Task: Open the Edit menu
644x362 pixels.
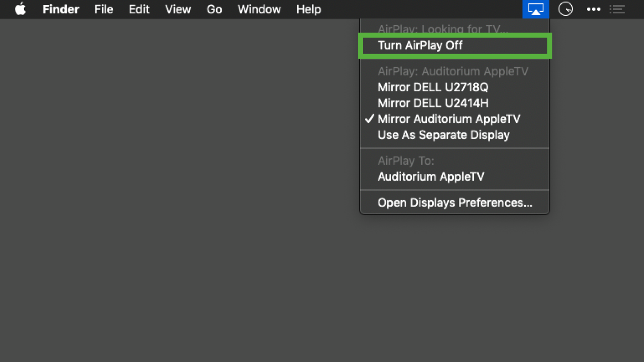Action: tap(139, 9)
